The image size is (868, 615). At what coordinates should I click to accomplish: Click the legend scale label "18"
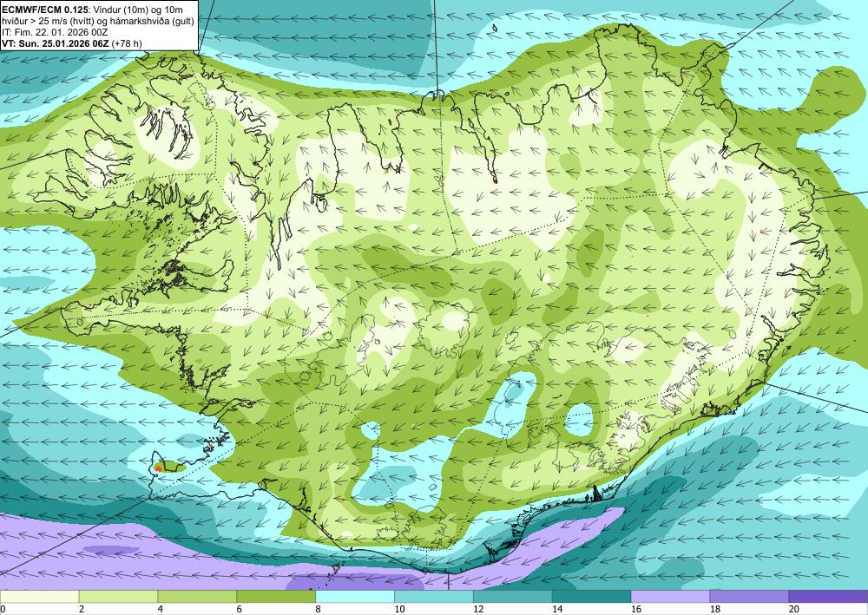click(x=714, y=609)
